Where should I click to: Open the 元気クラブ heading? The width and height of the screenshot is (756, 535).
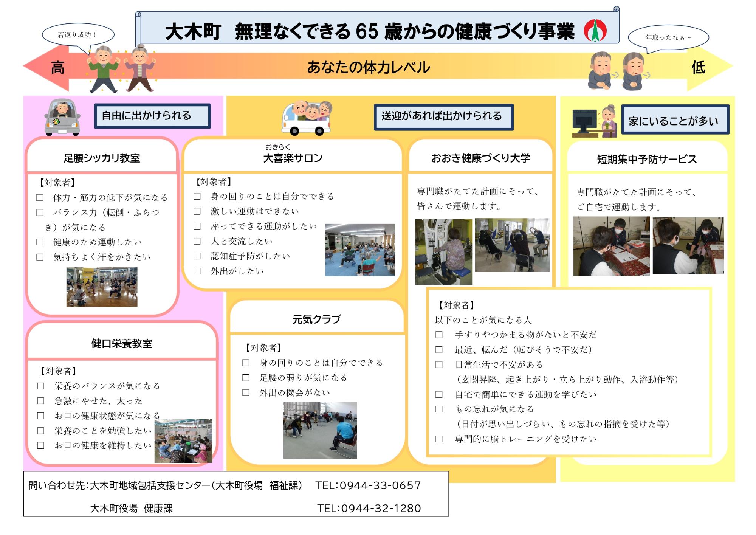[316, 319]
